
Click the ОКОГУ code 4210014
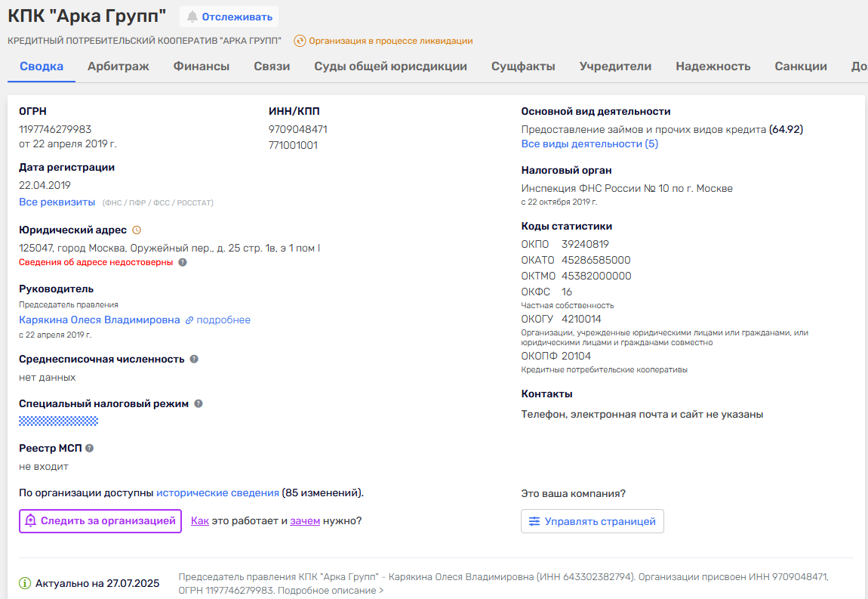pos(581,320)
